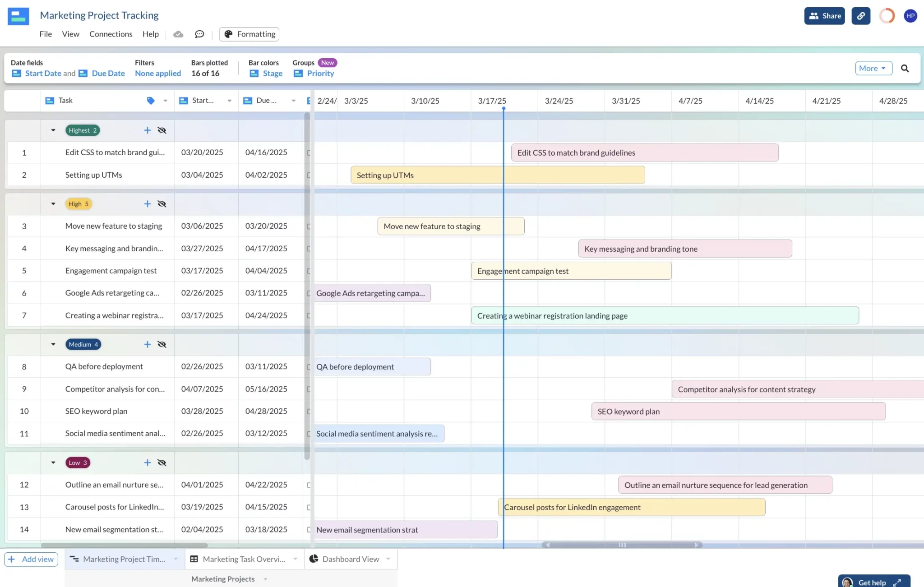Click the comments speech bubble icon
The width and height of the screenshot is (924, 587).
[199, 34]
